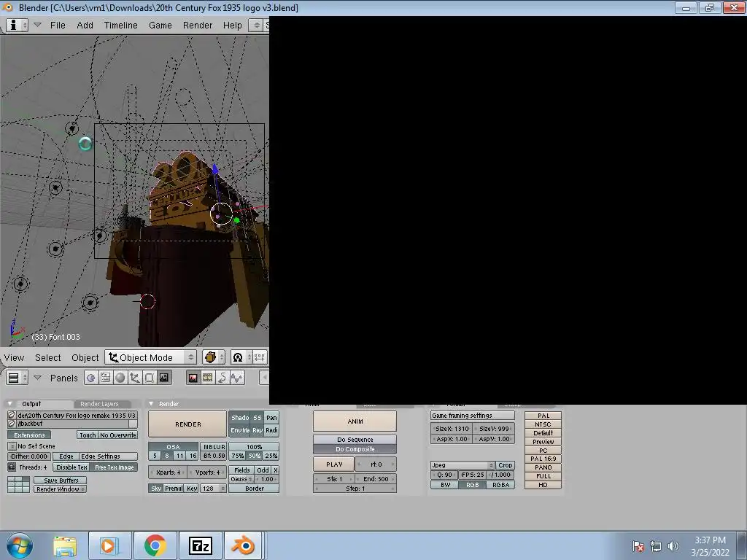Click the info window type icon at top
Viewport: 747px width, 560px height.
(x=17, y=26)
